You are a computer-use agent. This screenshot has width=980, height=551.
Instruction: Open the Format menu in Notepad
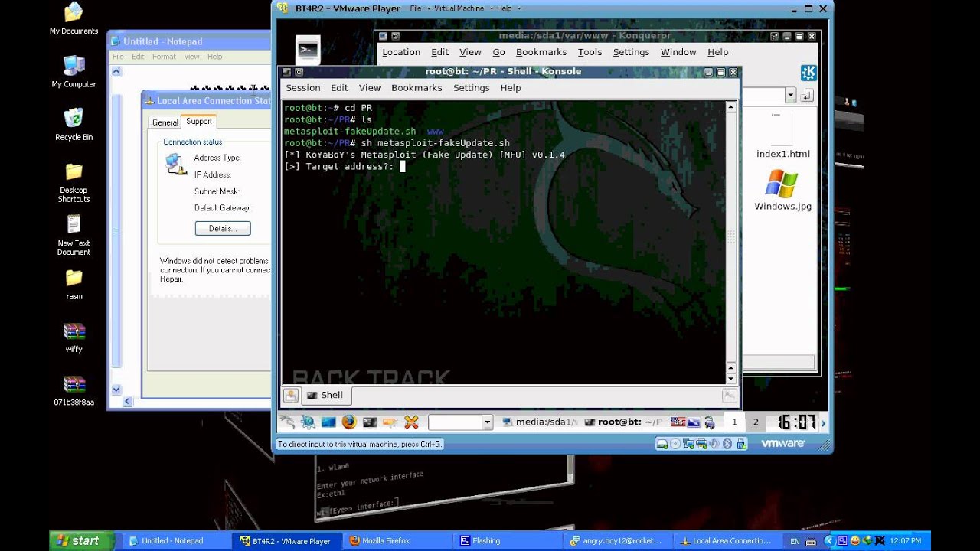pyautogui.click(x=164, y=57)
